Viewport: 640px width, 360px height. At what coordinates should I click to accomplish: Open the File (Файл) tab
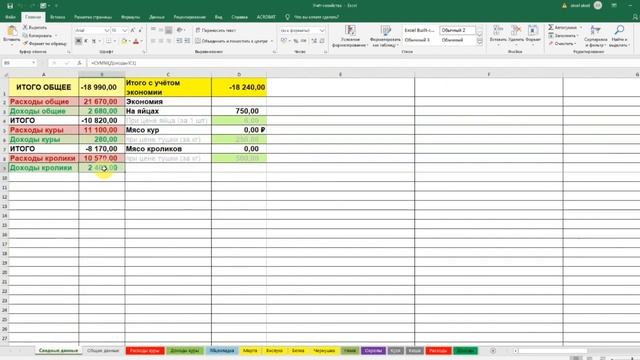(x=10, y=17)
